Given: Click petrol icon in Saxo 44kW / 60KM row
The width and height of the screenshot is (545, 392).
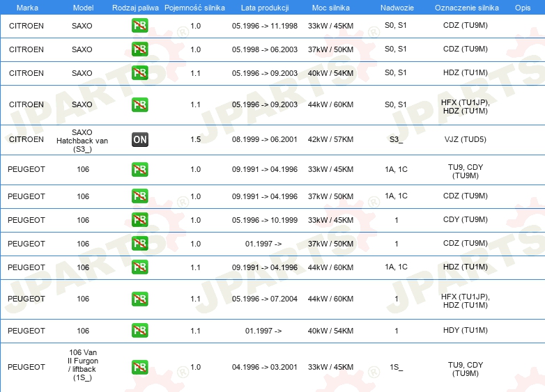Looking at the screenshot, I should click(x=139, y=104).
